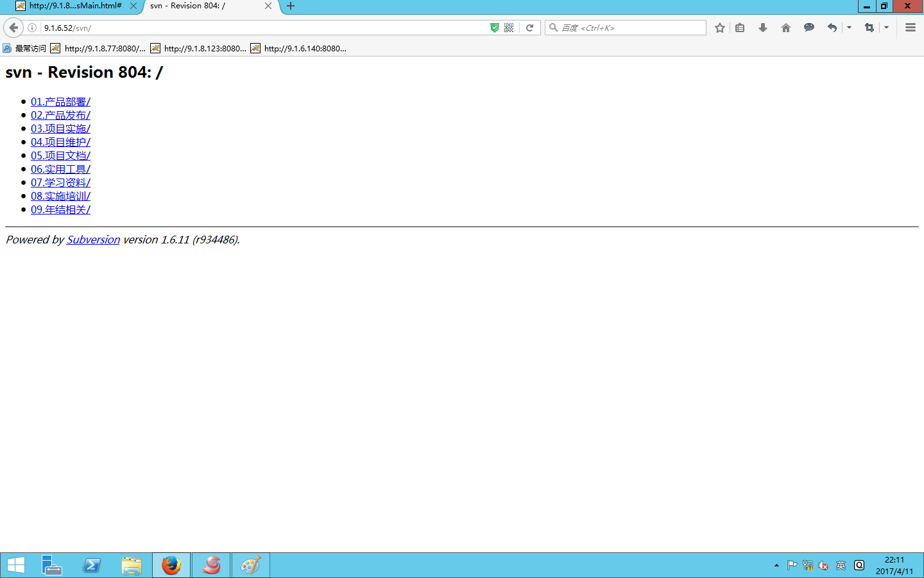Switch to Firefox taskbar icon
The image size is (924, 578).
171,565
